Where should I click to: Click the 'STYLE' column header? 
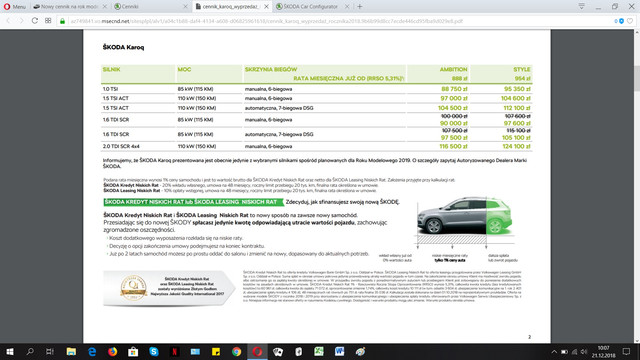pos(522,69)
